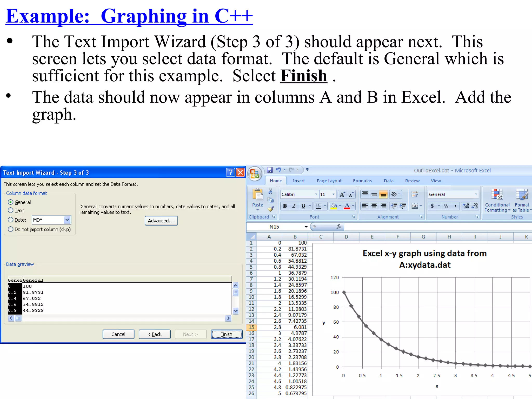Copy selection with the Copy icon
532x399 pixels.
coord(270,200)
